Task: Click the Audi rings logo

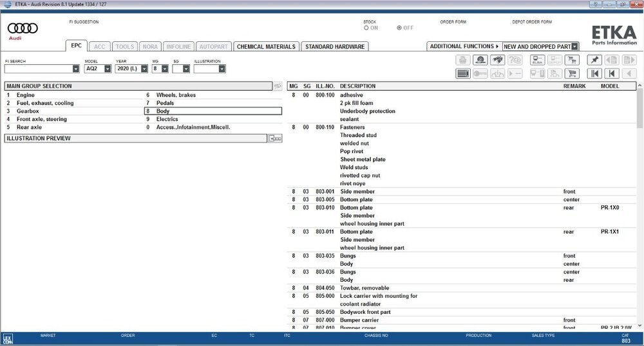Action: point(23,28)
